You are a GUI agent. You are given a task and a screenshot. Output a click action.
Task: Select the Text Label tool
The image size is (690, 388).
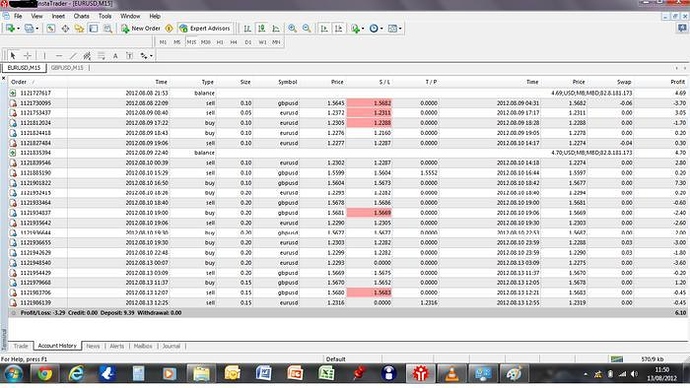(x=129, y=55)
